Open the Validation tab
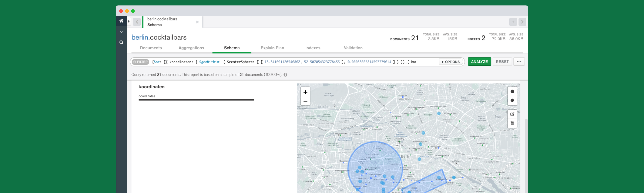Viewport: 644px width, 193px height. [x=353, y=48]
